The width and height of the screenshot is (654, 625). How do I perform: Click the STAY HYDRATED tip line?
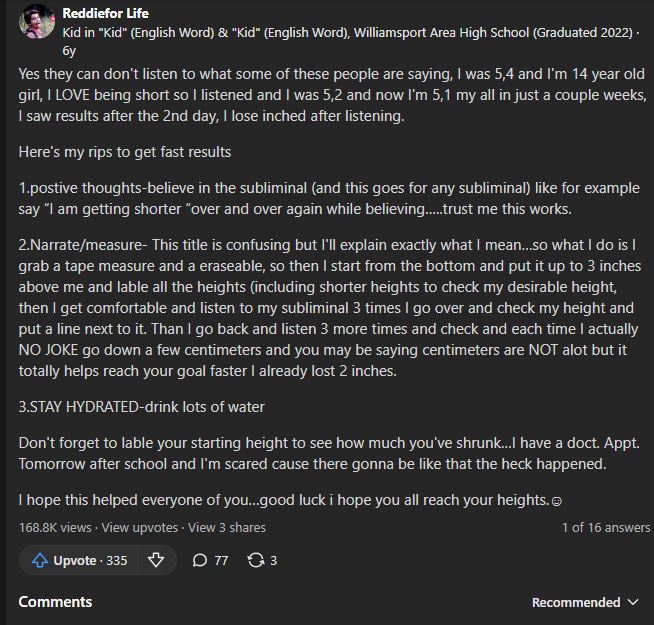tap(141, 407)
